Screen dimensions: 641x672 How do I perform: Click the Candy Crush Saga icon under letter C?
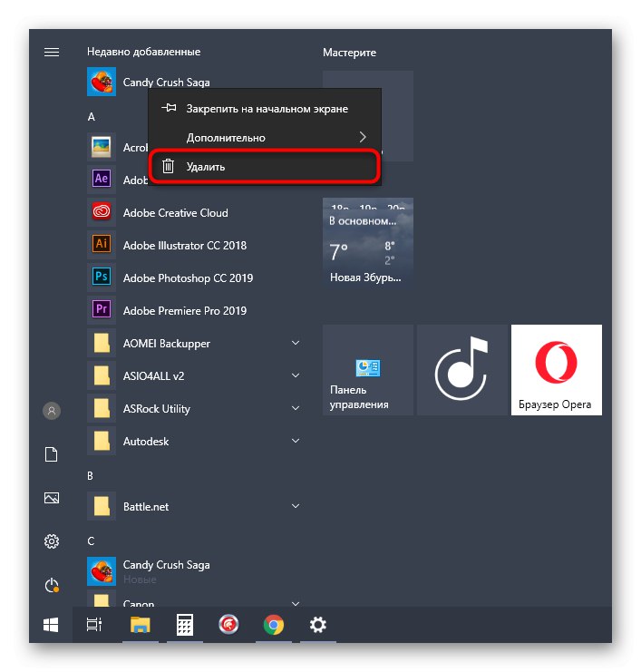[x=102, y=571]
